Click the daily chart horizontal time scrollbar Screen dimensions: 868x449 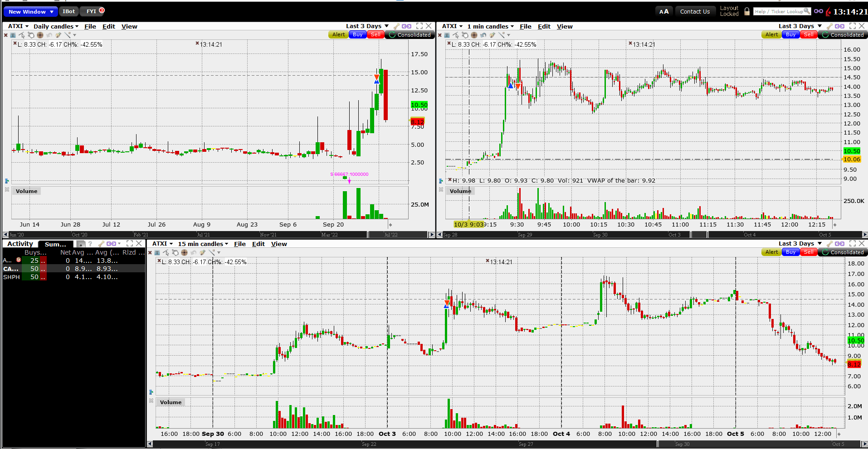click(x=219, y=235)
